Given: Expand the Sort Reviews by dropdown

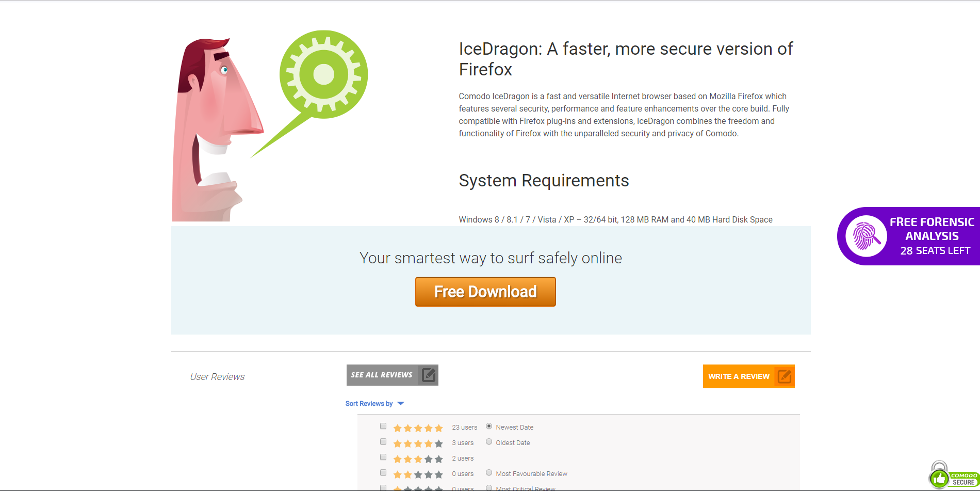Looking at the screenshot, I should [x=375, y=404].
